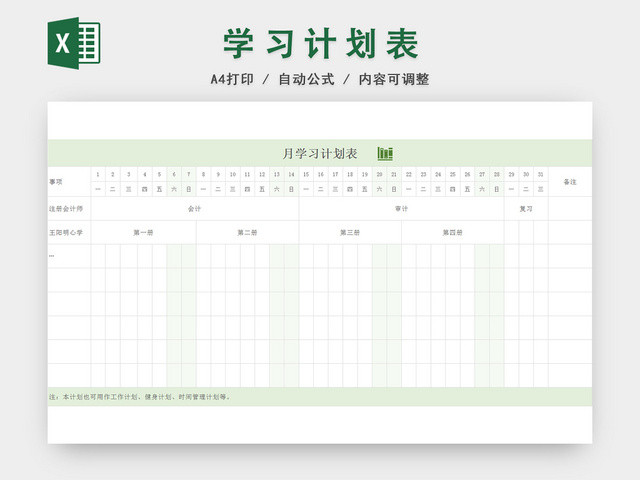The height and width of the screenshot is (480, 640).
Task: Select date cell 10 in header row
Action: click(x=233, y=174)
